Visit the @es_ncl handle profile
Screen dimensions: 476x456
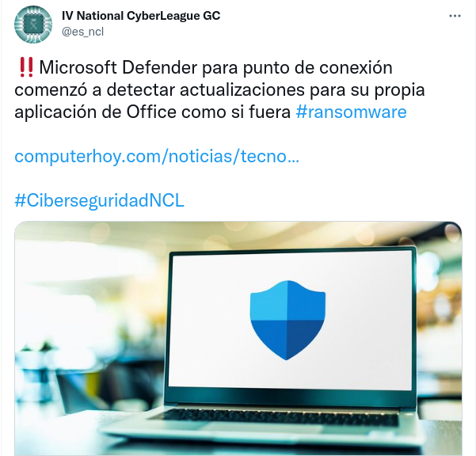pos(82,32)
